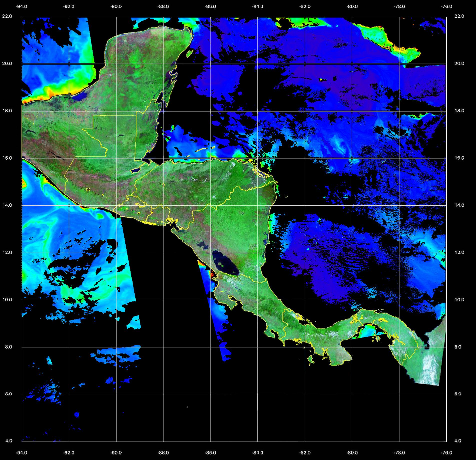Click the top longitude label -86.0
The height and width of the screenshot is (460, 476).
point(210,7)
